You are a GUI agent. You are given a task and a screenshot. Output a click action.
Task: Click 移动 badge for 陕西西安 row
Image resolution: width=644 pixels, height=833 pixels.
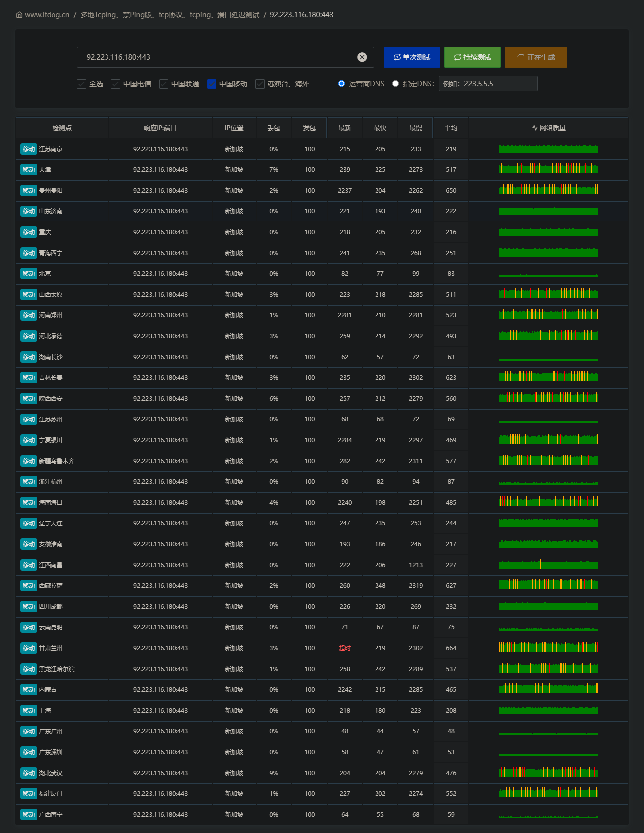click(x=29, y=399)
